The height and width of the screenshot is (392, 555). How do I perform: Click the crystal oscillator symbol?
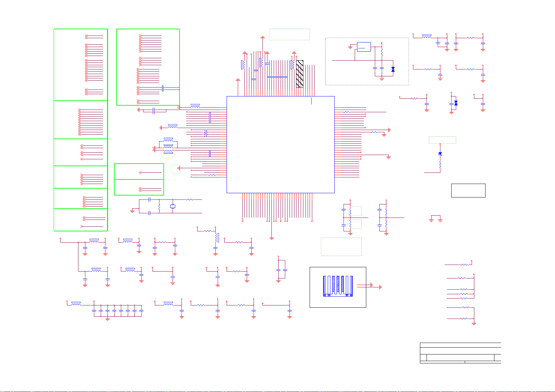173,206
